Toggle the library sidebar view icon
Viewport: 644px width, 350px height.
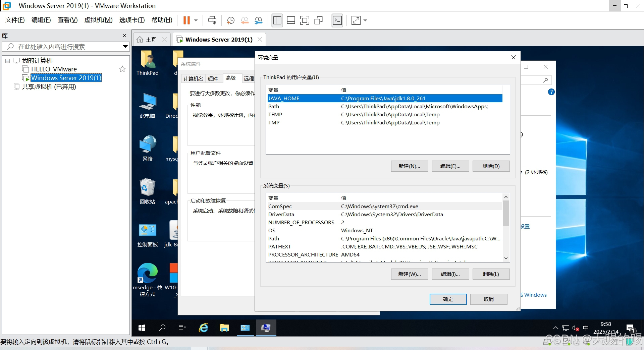point(277,20)
